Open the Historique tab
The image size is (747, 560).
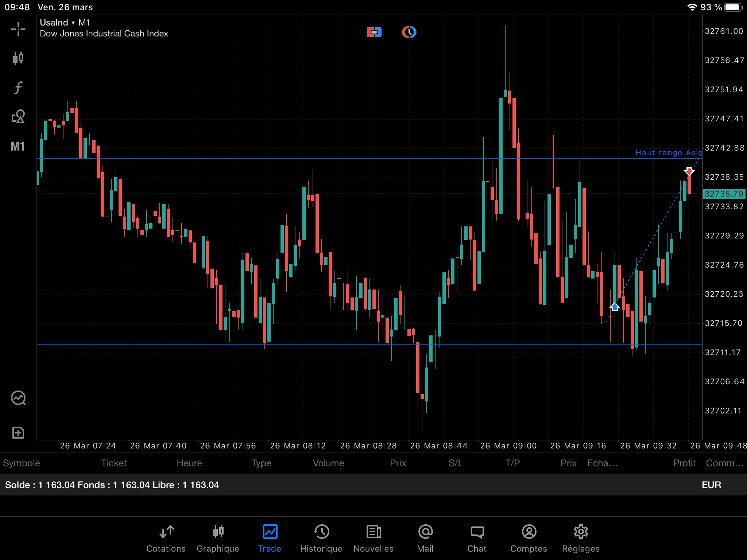click(321, 538)
